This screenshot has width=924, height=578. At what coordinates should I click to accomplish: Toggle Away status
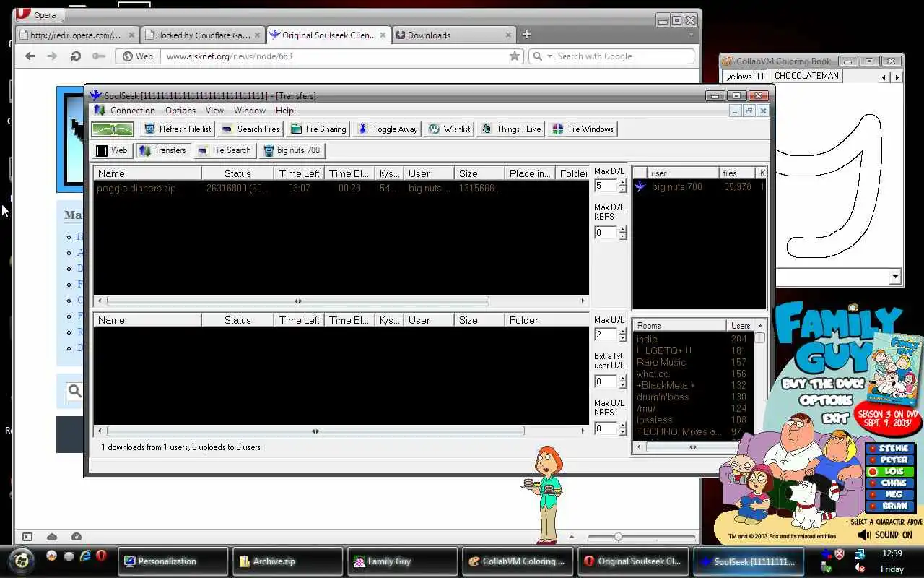387,129
